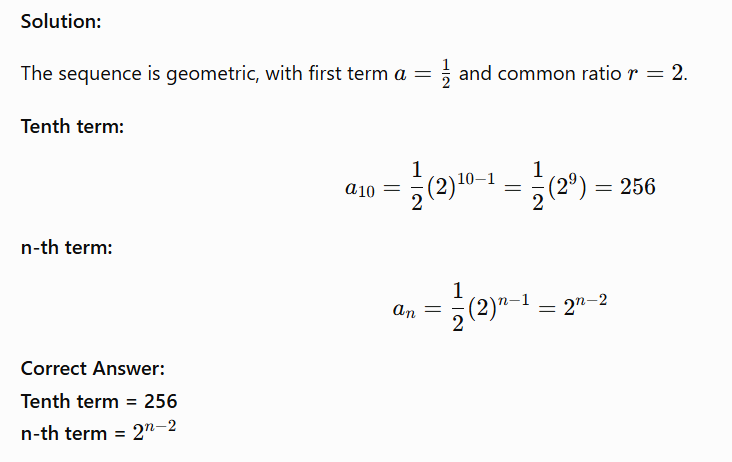Click the one-half fraction in n-th formula
Viewport: 732px width, 462px height.
coord(458,307)
